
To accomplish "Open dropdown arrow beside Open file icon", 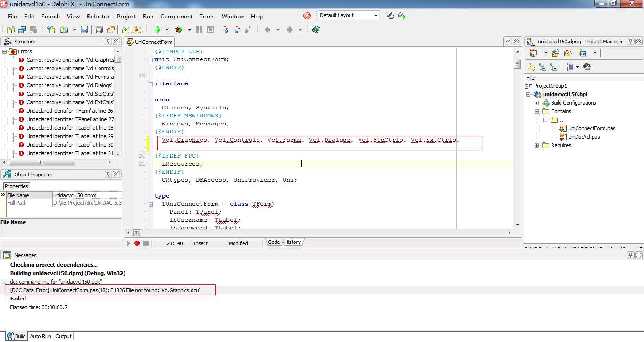I will pyautogui.click(x=75, y=30).
